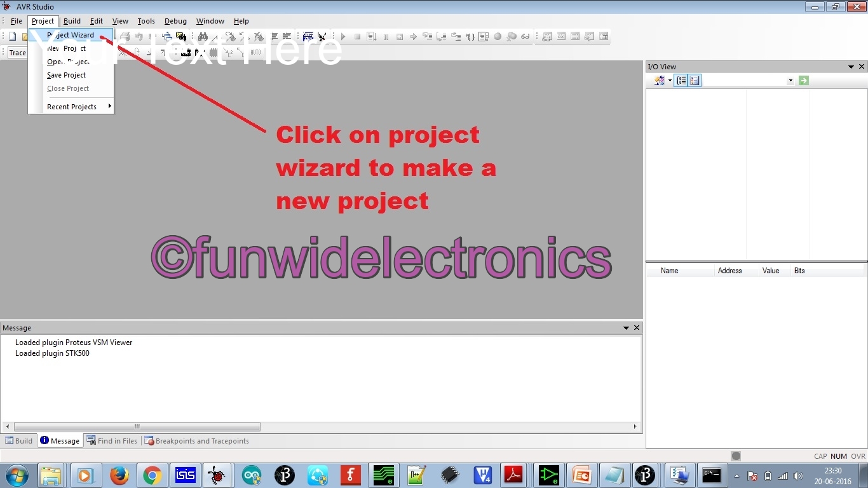Click the AUTO toolbar icon
This screenshot has height=488, width=868.
click(x=255, y=52)
